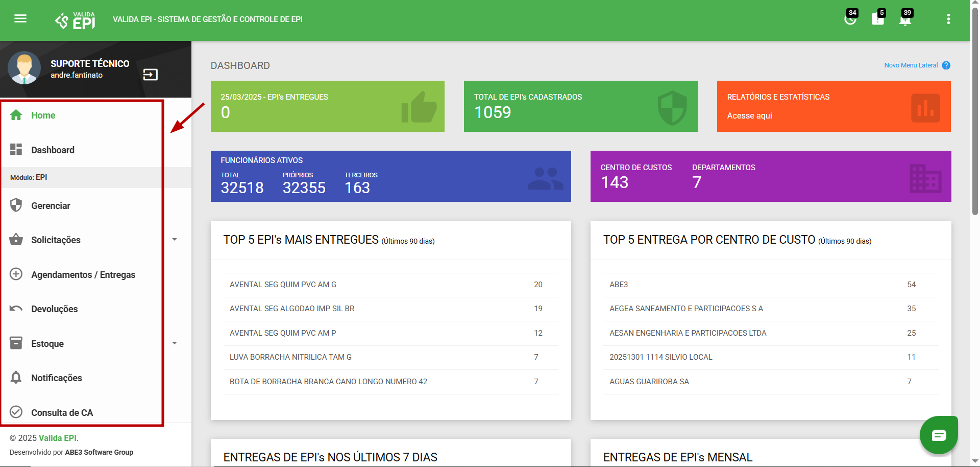Screen dimensions: 980x467
Task: Click the Total 32518 funcionários value
Action: pyautogui.click(x=242, y=188)
